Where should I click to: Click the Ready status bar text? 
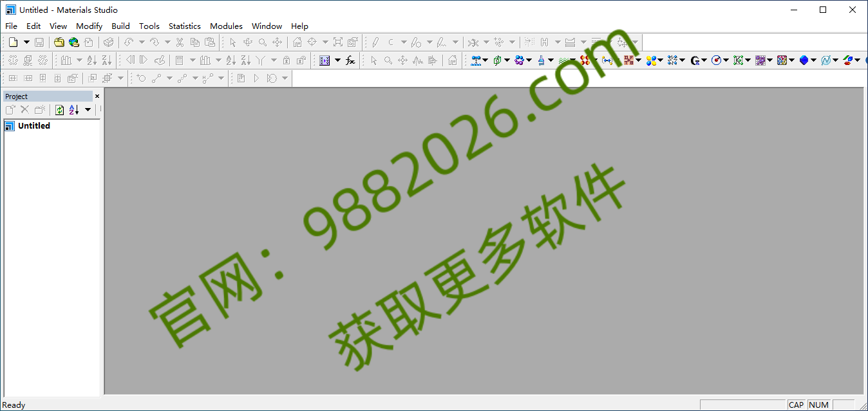[14, 405]
